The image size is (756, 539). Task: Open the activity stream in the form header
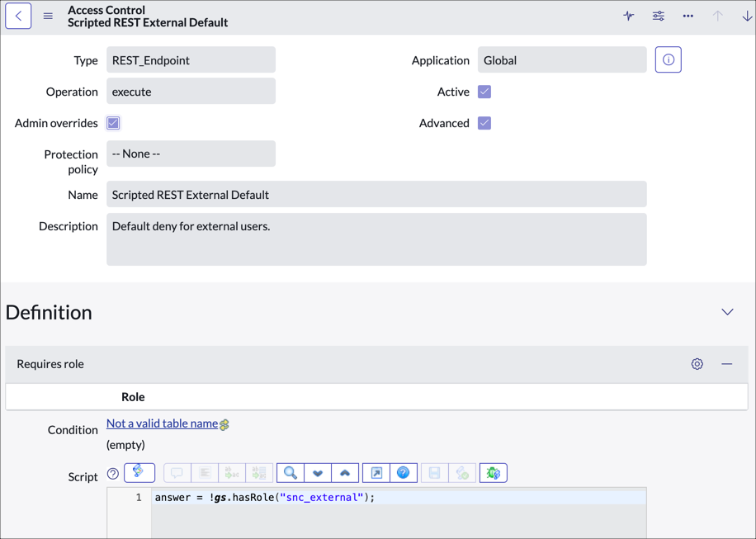coord(628,16)
